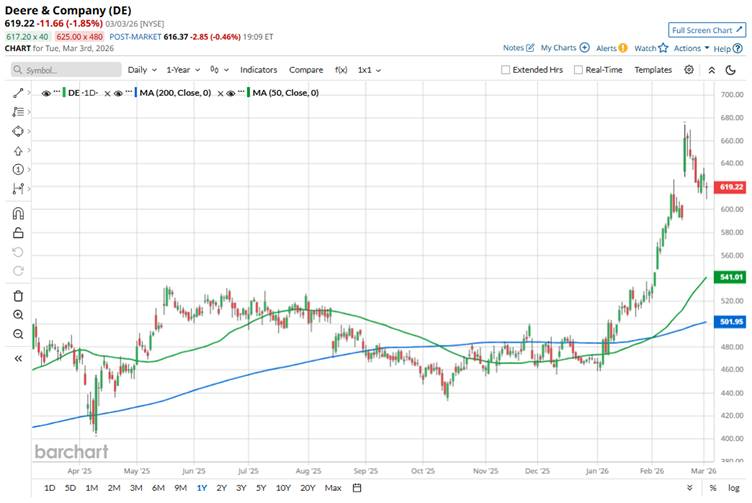The image size is (752, 503).
Task: Select the trend line drawing tool
Action: [18, 93]
